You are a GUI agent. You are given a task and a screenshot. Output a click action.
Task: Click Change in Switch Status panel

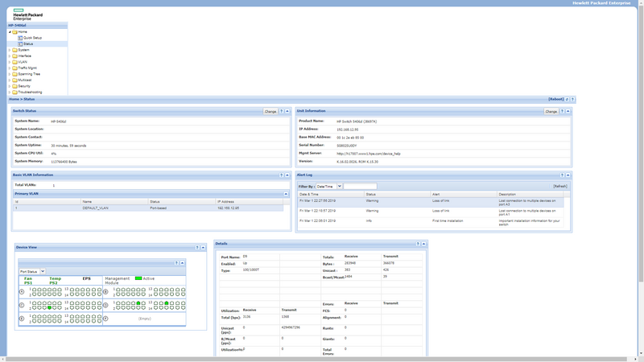(270, 111)
